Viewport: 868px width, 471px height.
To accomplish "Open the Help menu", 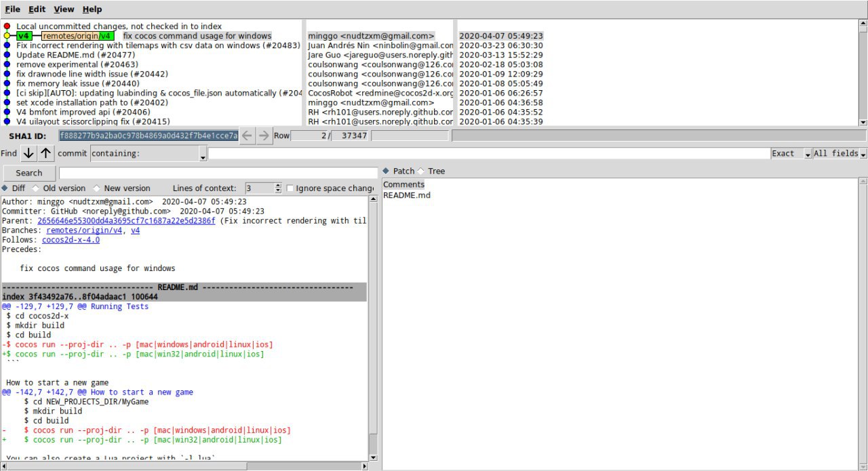I will [x=92, y=9].
